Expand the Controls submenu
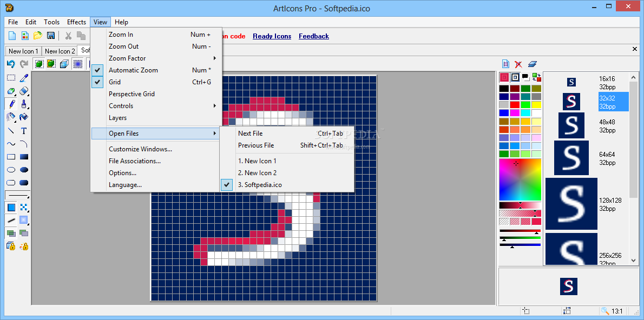The height and width of the screenshot is (320, 644). tap(156, 106)
